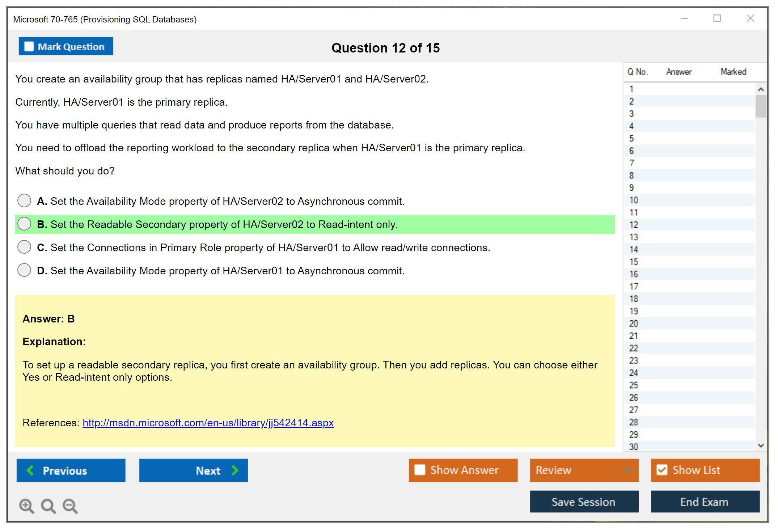This screenshot has width=778, height=532.
Task: Uncheck the Show List checkbox
Action: click(x=662, y=470)
